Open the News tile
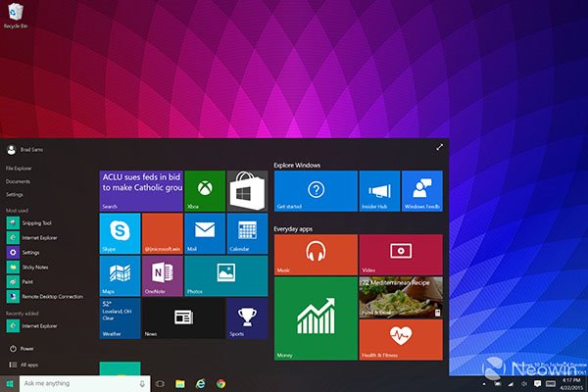 (184, 318)
